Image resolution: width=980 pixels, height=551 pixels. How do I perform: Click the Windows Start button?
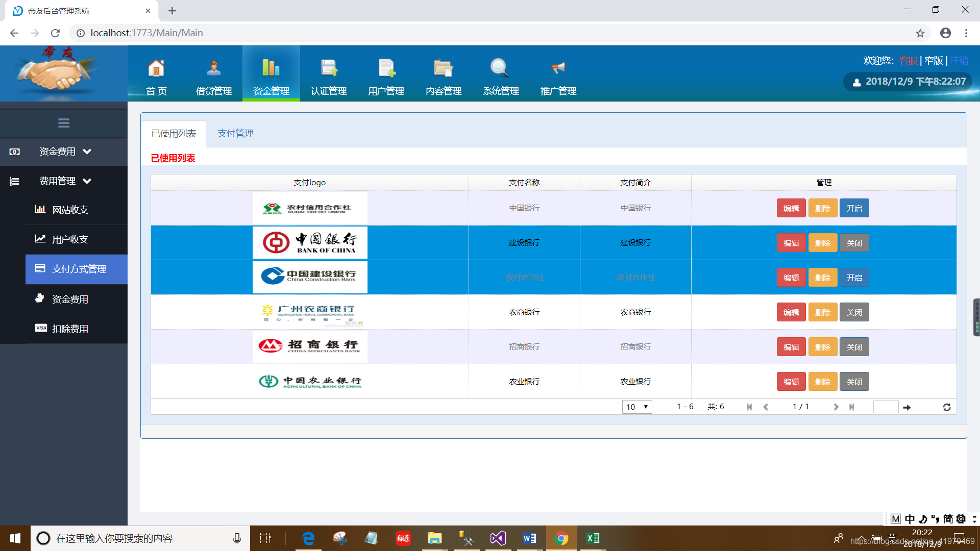[15, 538]
